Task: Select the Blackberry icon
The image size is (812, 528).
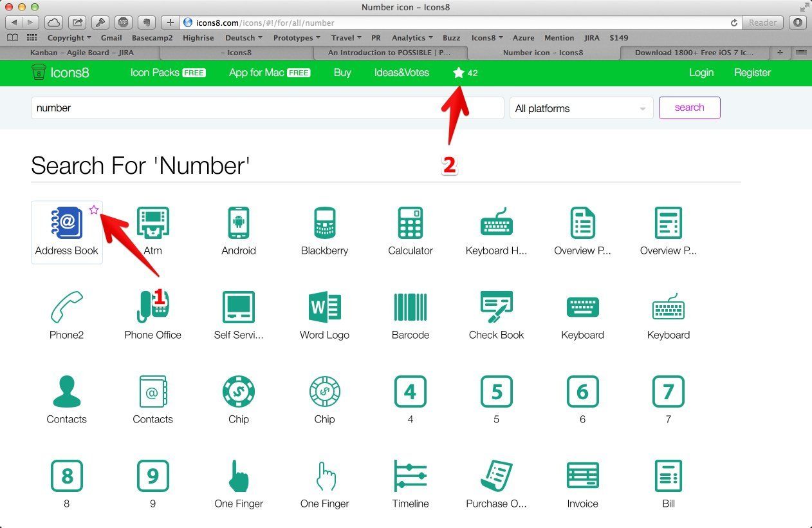Action: pyautogui.click(x=324, y=223)
